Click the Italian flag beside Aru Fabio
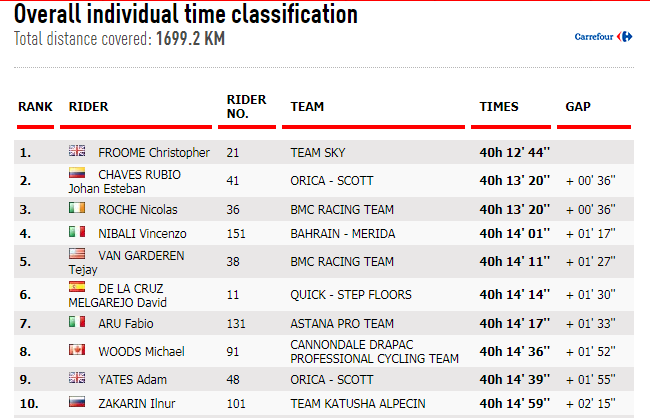Viewport: 650px width, 418px height. point(77,321)
